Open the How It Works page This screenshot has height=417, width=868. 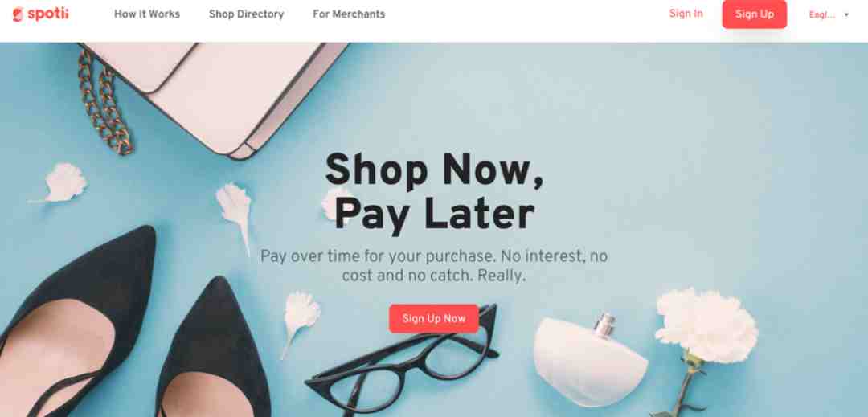(147, 14)
